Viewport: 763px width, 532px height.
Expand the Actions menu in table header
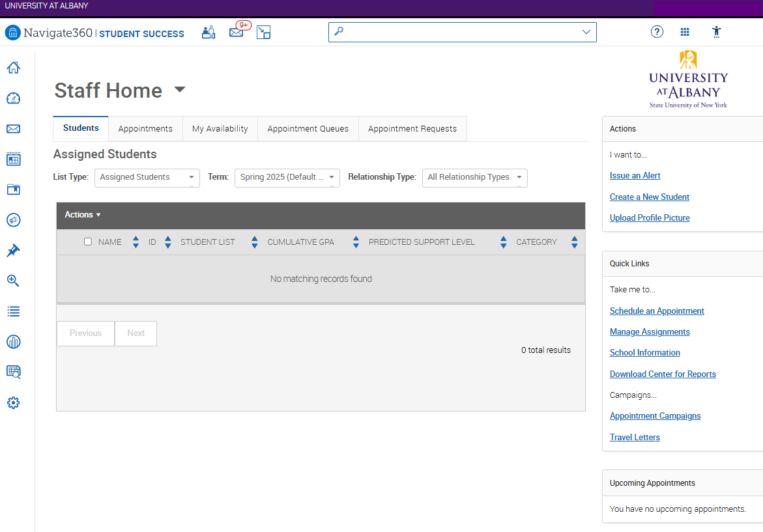83,215
